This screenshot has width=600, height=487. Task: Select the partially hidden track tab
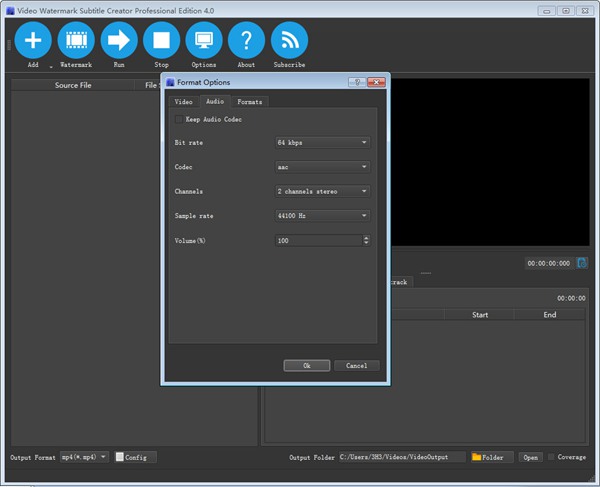tap(401, 282)
